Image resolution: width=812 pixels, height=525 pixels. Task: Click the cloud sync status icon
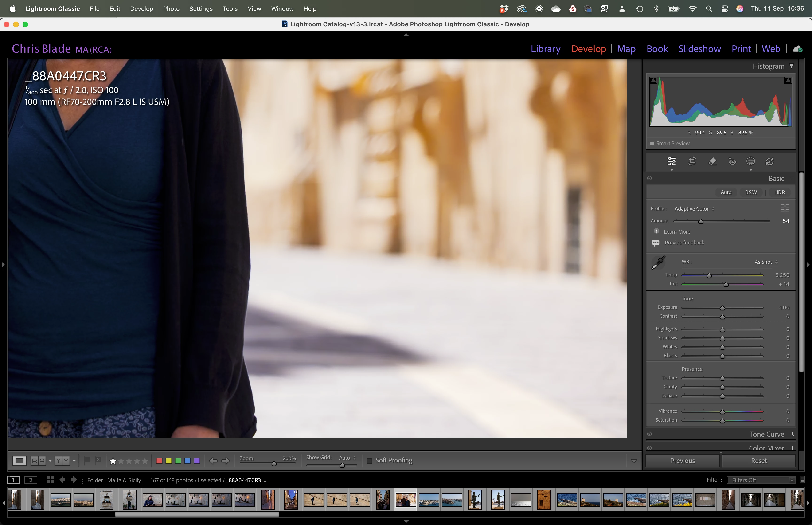click(797, 49)
